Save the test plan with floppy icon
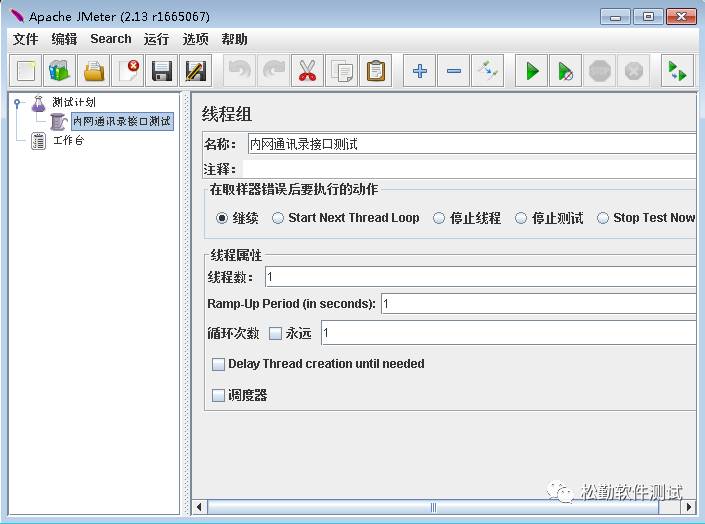 [x=161, y=71]
